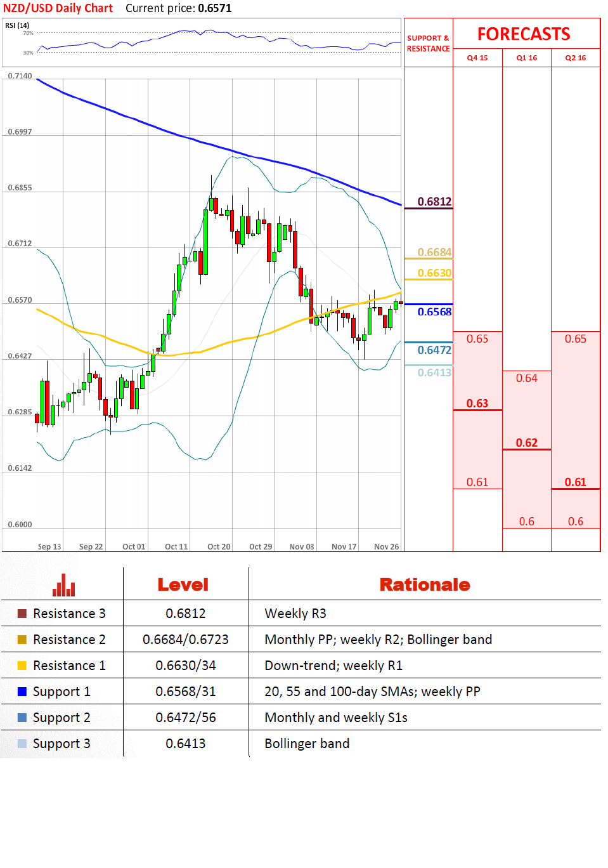
Task: Click the Rationale column header
Action: click(425, 585)
